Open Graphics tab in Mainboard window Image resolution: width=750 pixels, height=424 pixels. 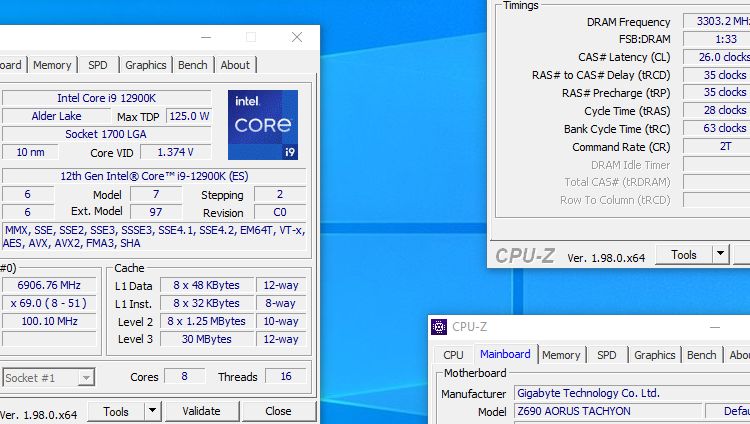[654, 355]
